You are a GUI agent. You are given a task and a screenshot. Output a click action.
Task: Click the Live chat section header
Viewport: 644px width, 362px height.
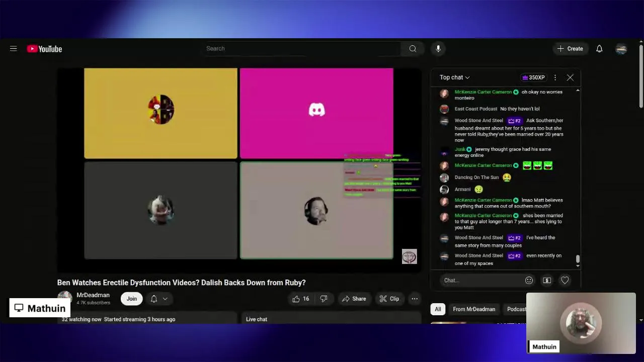coord(257,319)
